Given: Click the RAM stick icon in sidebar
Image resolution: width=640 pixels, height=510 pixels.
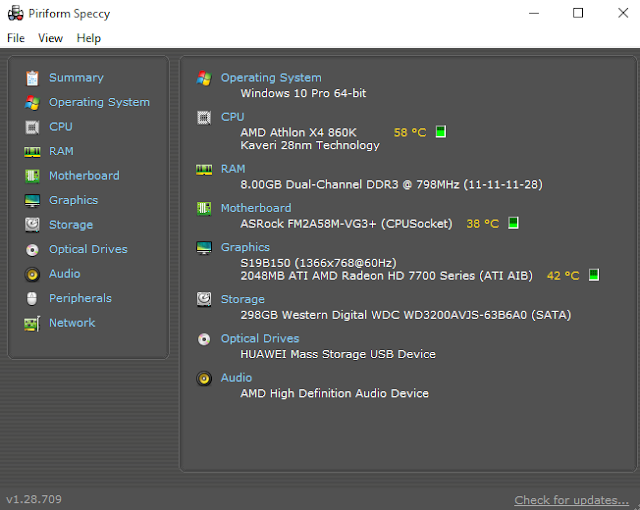Looking at the screenshot, I should [x=32, y=152].
